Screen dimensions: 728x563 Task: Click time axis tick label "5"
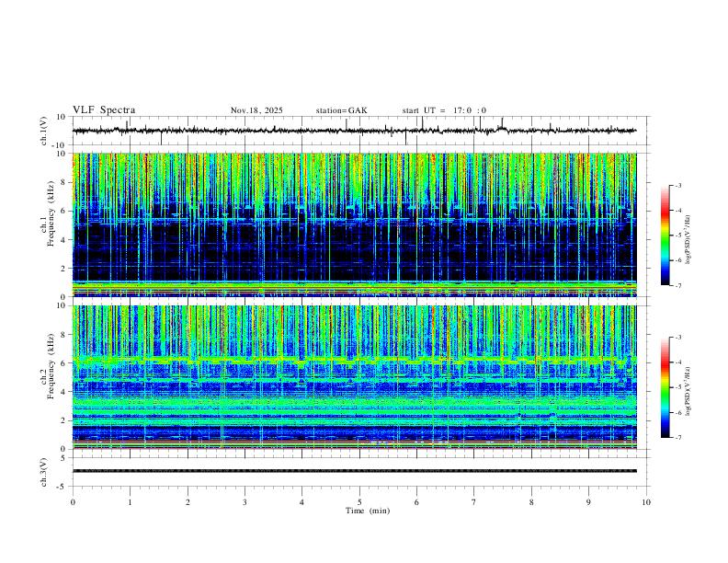[359, 502]
